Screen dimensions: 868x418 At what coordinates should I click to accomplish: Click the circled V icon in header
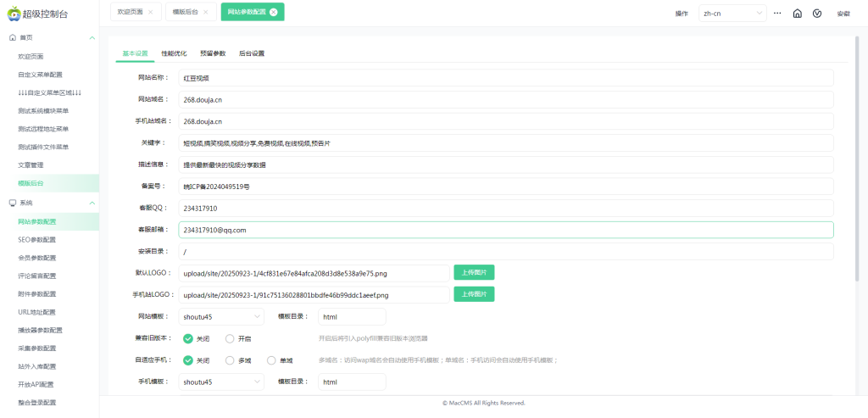[x=817, y=14]
